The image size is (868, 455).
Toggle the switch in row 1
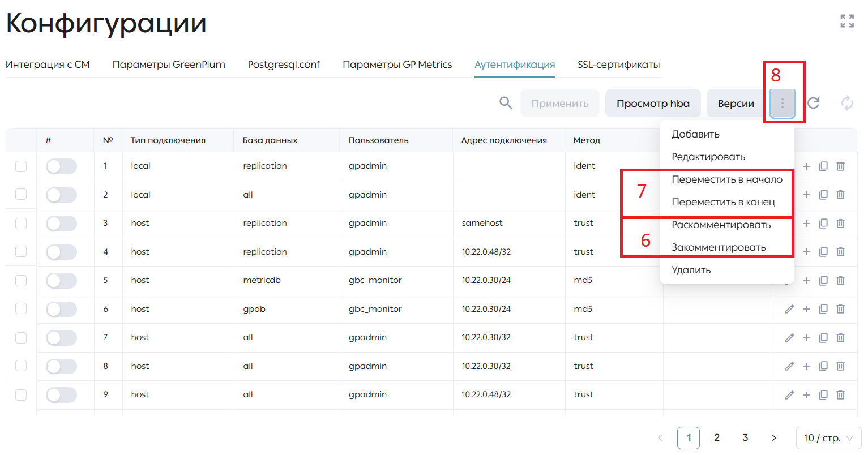(x=61, y=166)
